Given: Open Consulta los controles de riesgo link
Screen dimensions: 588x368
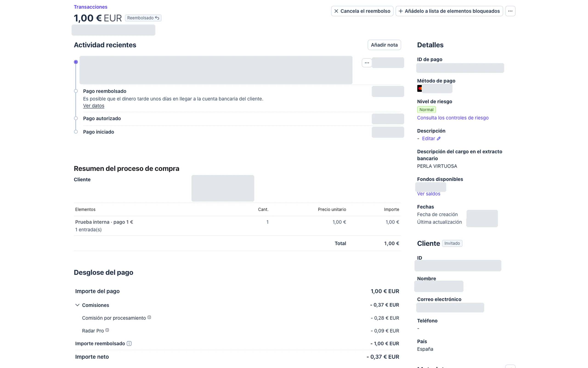Looking at the screenshot, I should pos(453,118).
